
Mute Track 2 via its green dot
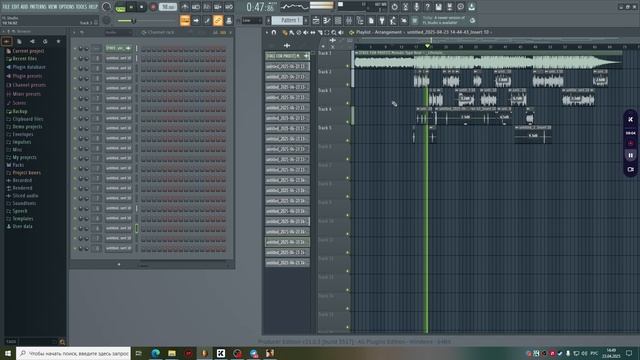coord(348,84)
